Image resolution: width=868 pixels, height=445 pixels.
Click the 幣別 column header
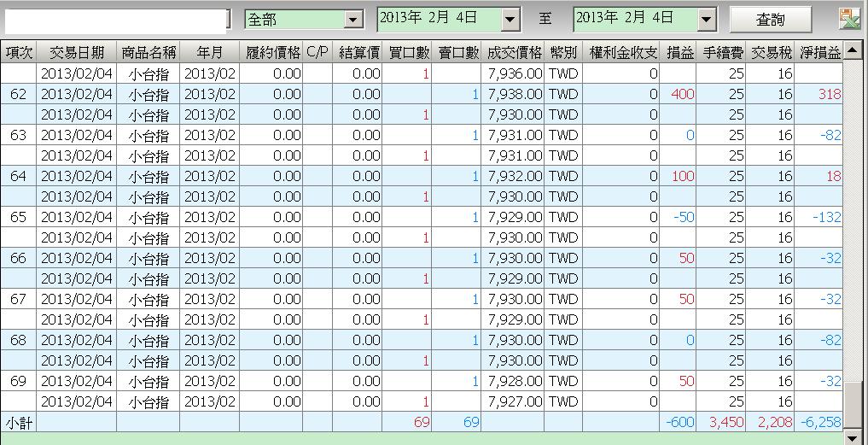pyautogui.click(x=563, y=52)
